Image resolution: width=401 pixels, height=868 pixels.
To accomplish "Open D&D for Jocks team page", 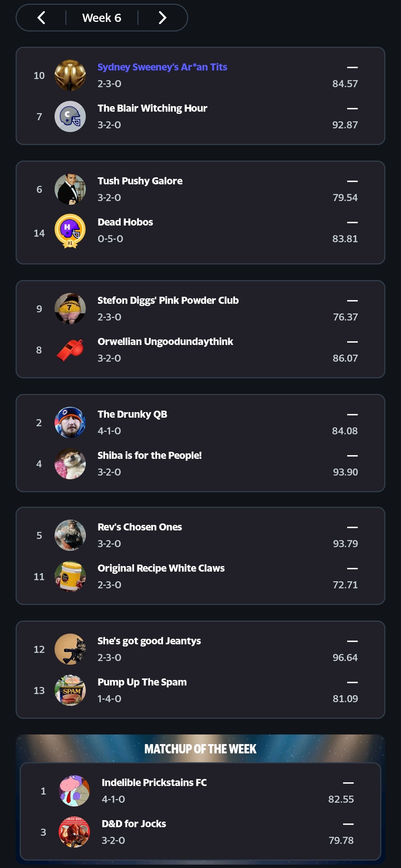I will (x=134, y=824).
